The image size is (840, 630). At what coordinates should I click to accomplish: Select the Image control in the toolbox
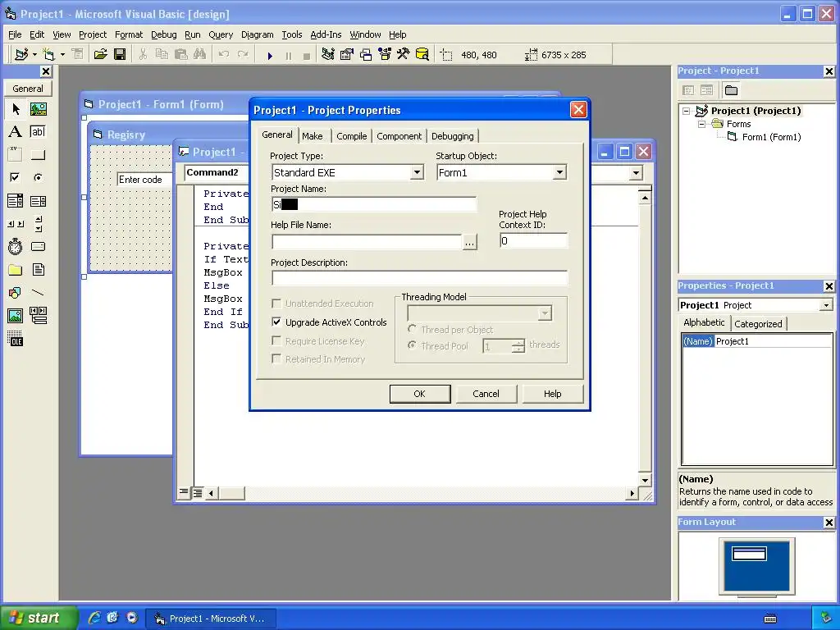tap(16, 316)
